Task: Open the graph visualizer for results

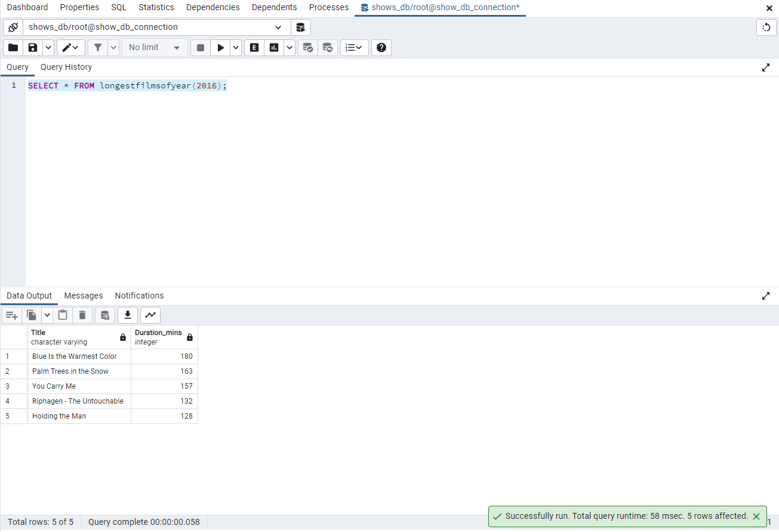Action: coord(150,315)
